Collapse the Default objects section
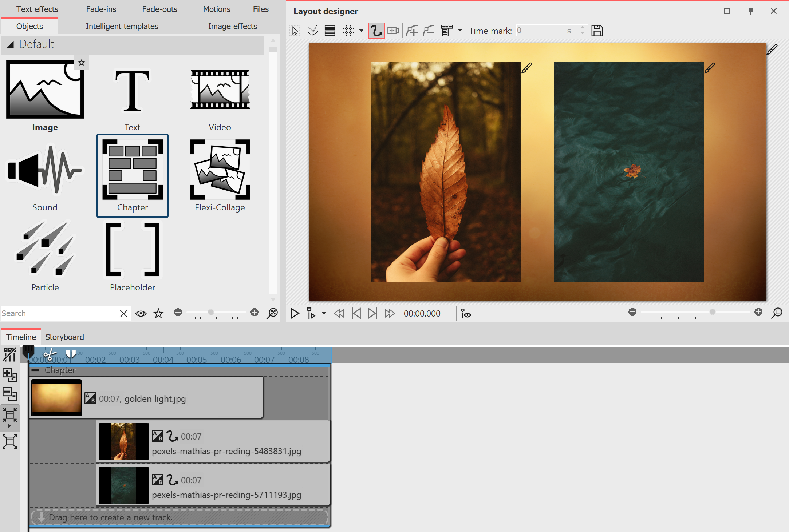 [x=11, y=44]
